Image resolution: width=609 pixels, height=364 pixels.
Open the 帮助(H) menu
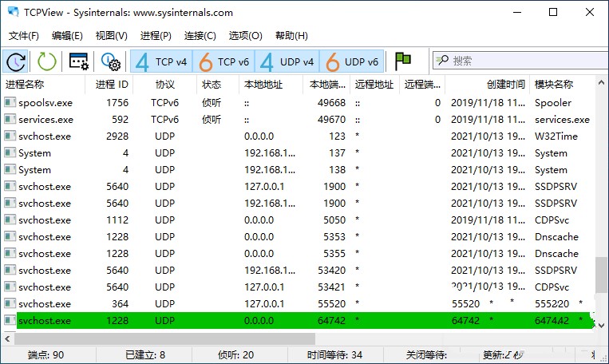click(291, 36)
